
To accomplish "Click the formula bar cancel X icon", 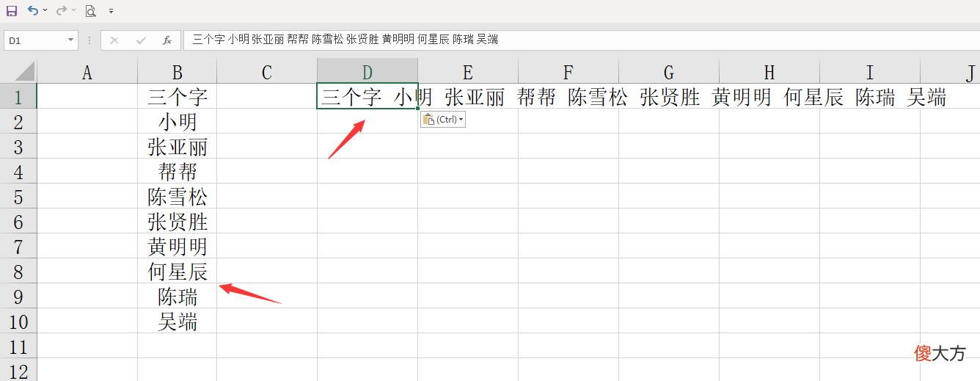I will point(114,40).
